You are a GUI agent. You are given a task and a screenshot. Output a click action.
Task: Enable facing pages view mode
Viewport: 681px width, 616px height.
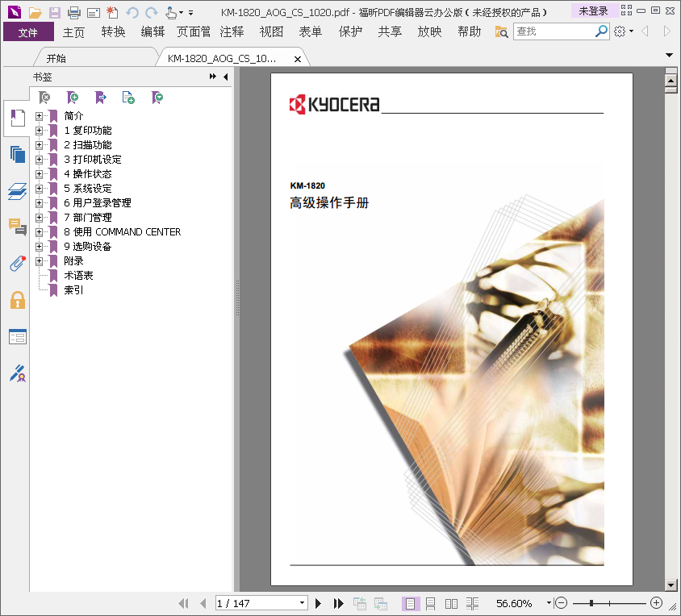pos(451,604)
